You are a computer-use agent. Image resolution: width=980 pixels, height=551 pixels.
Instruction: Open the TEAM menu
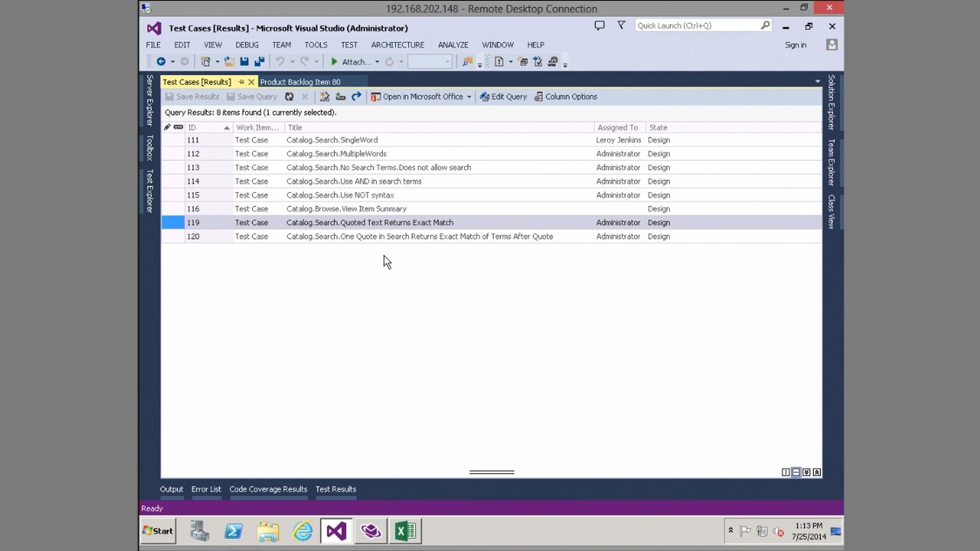click(x=281, y=45)
